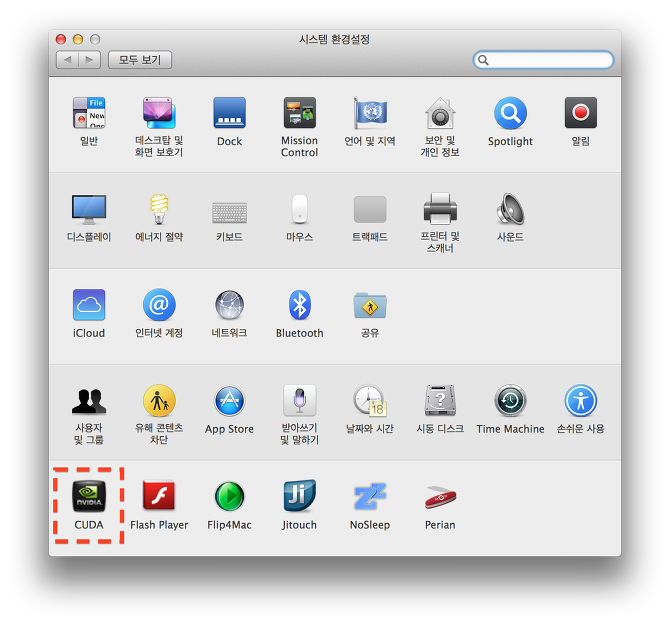670x624 pixels.
Task: Open the App Store preference pane
Action: (x=229, y=400)
